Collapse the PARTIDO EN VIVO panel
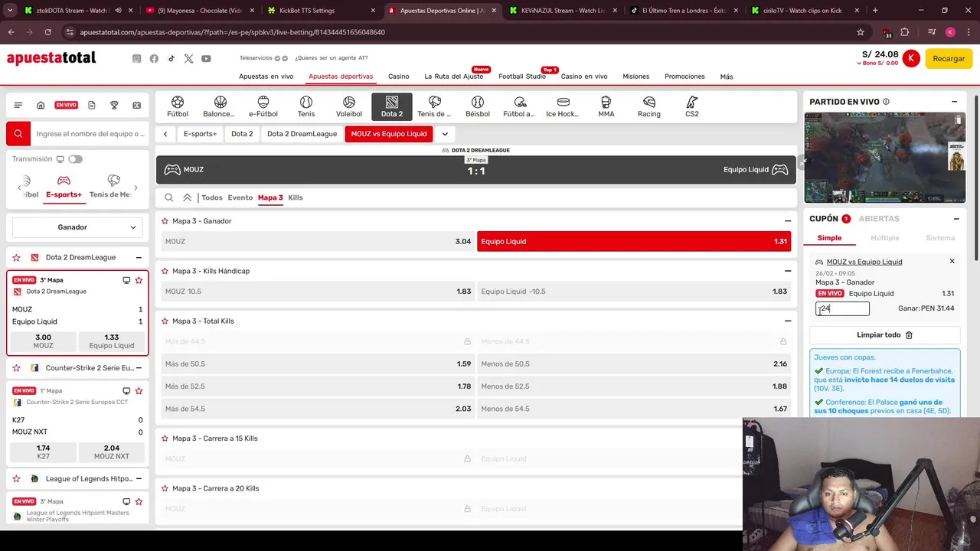The height and width of the screenshot is (551, 980). coord(954,102)
